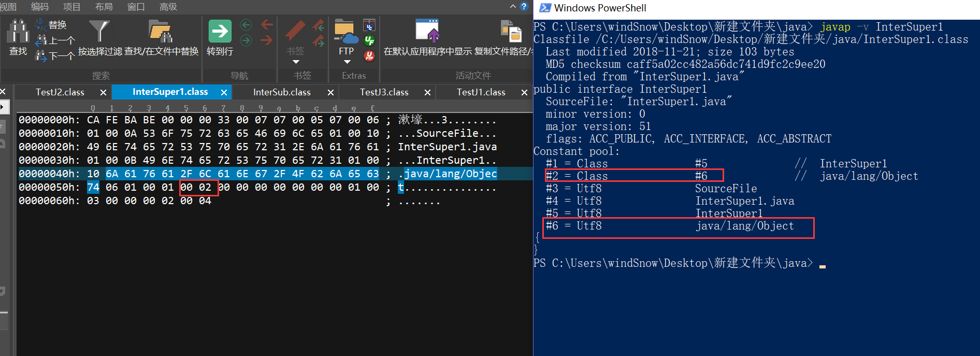Image resolution: width=980 pixels, height=356 pixels.
Task: Click the red left arrow in 导航
Action: coord(267,24)
